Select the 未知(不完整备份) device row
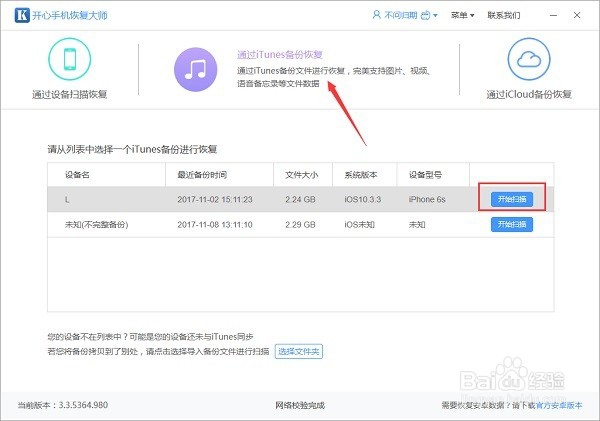The height and width of the screenshot is (421, 600). [300, 225]
